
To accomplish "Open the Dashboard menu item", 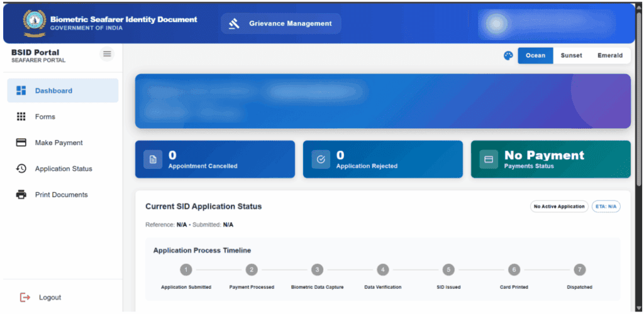I will click(x=63, y=90).
